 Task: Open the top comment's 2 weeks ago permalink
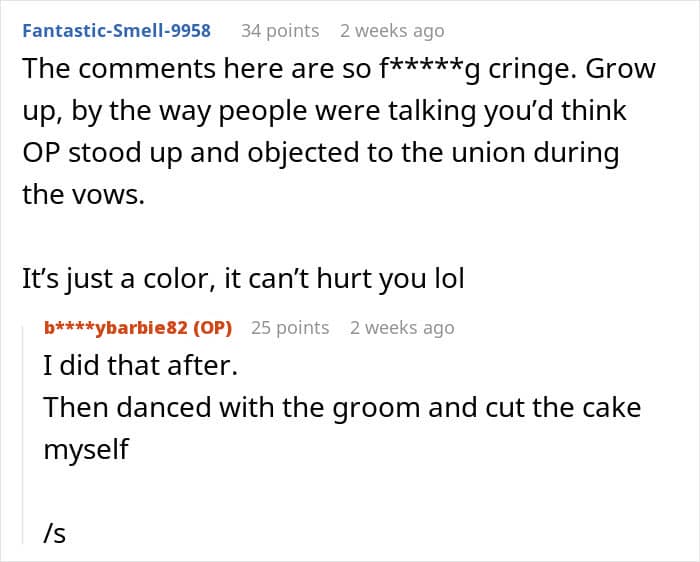(x=392, y=31)
